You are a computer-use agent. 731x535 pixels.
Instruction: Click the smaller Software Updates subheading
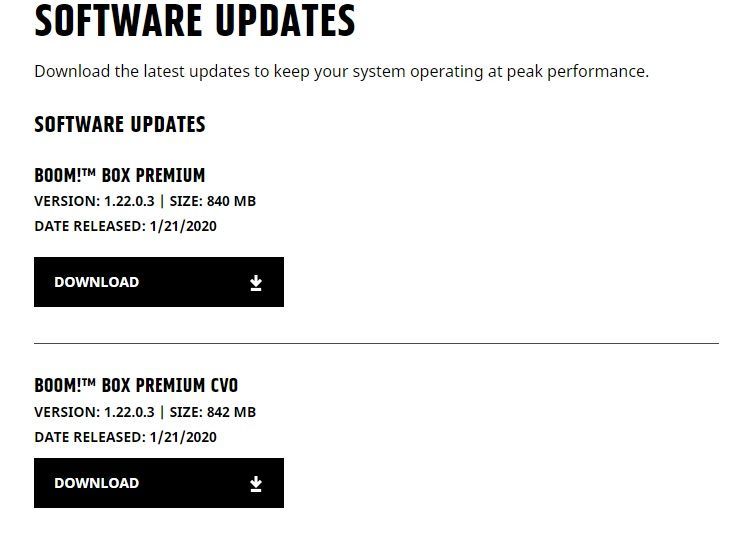pos(120,125)
